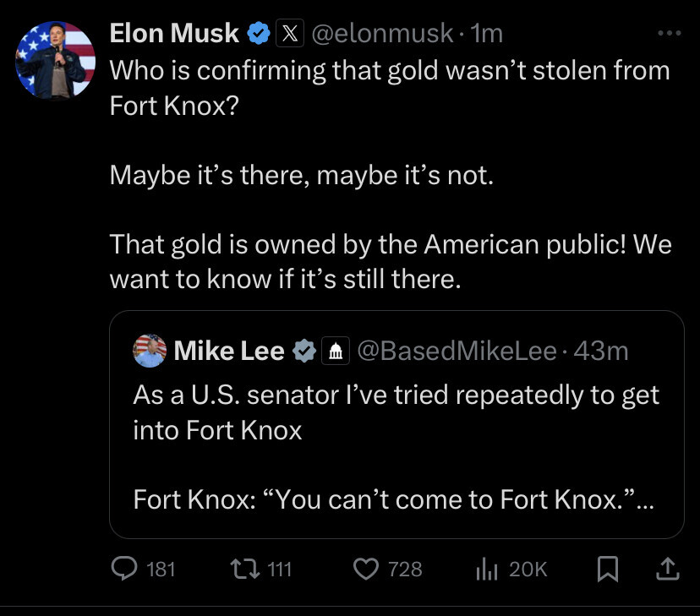Screen dimensions: 700x616
Task: Click the government building badge icon
Action: pos(333,352)
